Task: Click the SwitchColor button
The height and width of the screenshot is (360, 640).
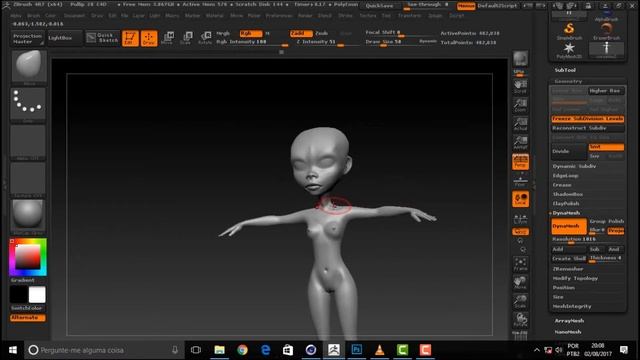Action: 27,308
